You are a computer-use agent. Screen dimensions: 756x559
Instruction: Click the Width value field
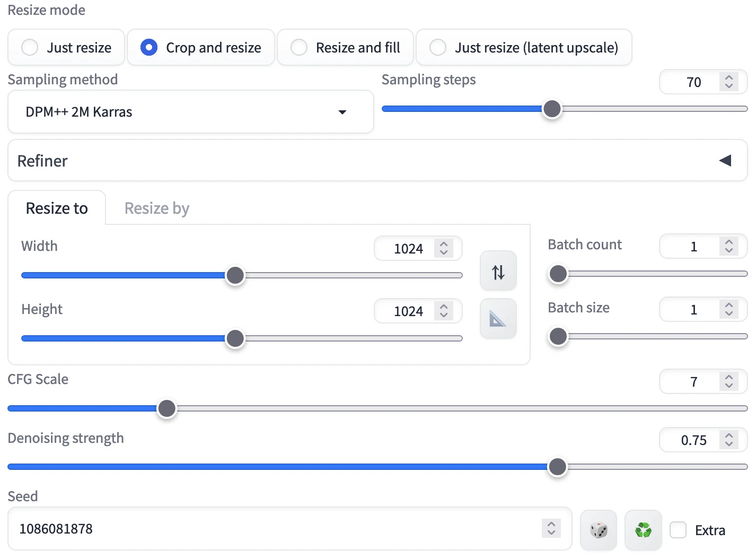point(418,248)
